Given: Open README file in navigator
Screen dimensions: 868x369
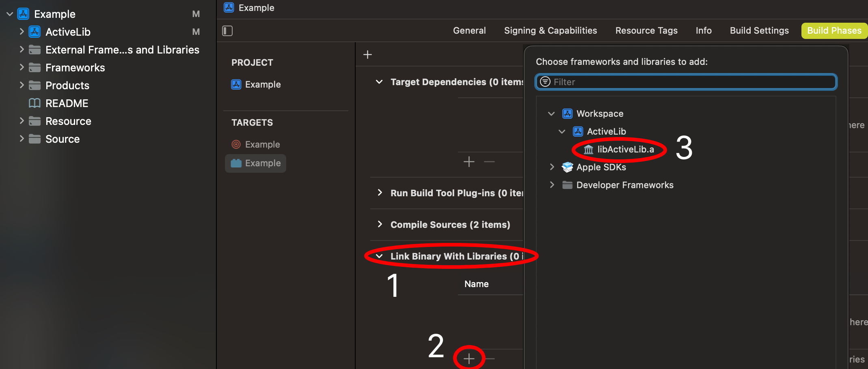Looking at the screenshot, I should [67, 103].
